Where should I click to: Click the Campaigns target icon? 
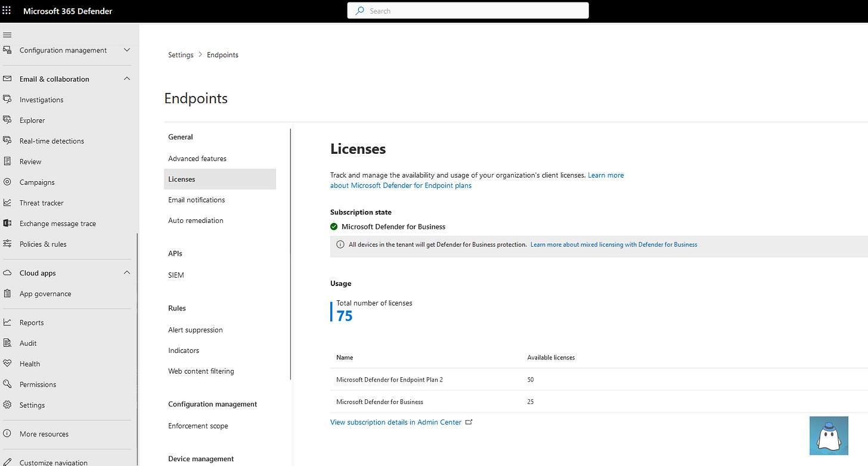click(x=7, y=182)
